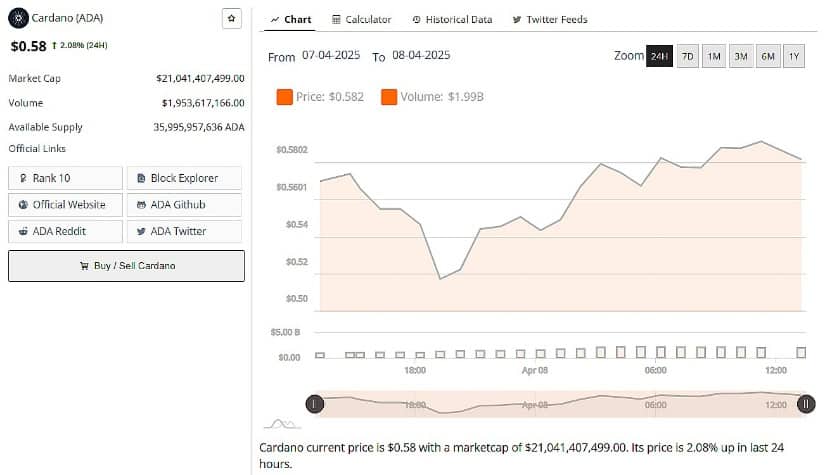Click the Price: $0.582 legend label

330,97
